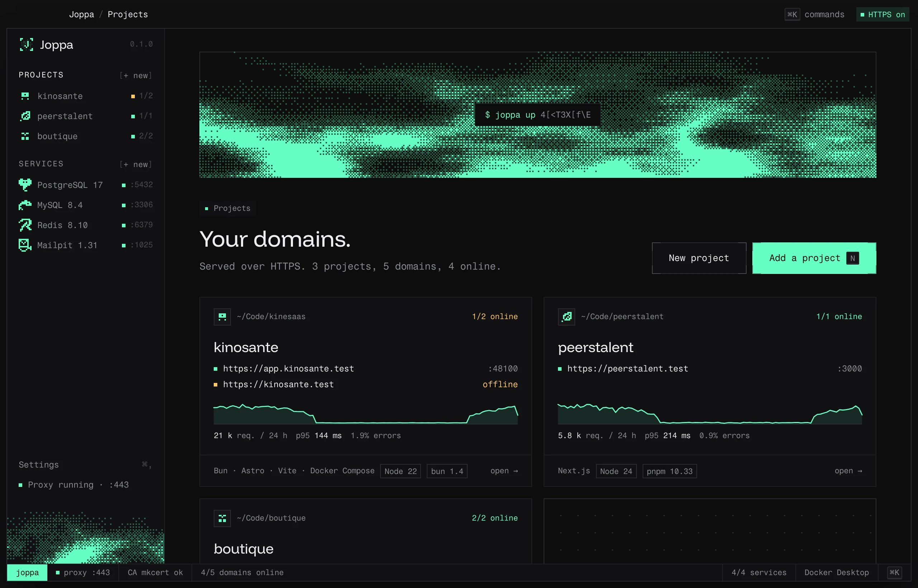Click the New project button
The height and width of the screenshot is (588, 918).
[699, 258]
